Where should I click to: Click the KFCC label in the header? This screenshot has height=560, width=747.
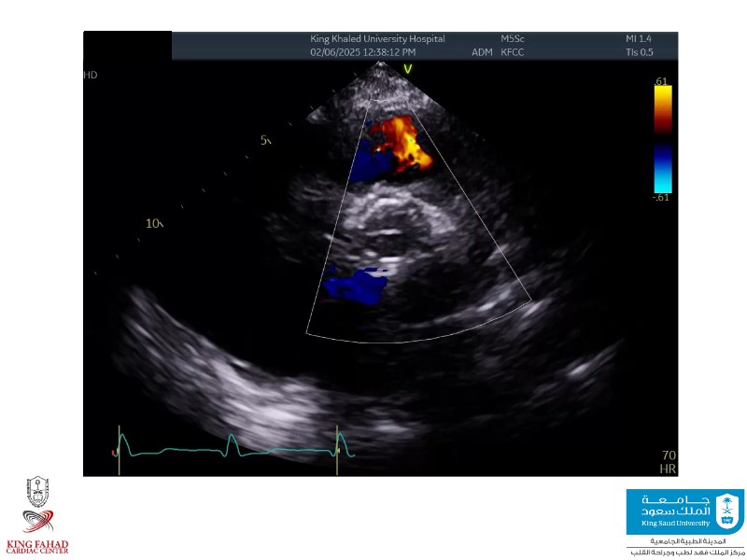(x=514, y=53)
